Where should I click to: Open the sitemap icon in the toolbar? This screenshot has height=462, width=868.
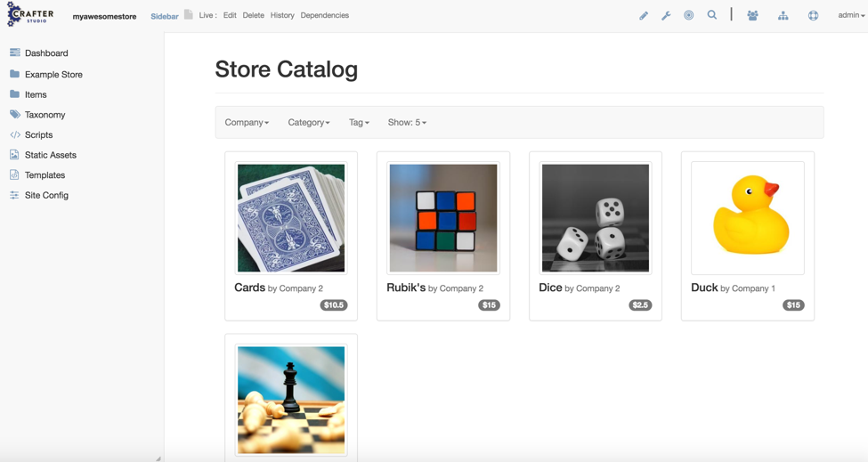point(783,15)
